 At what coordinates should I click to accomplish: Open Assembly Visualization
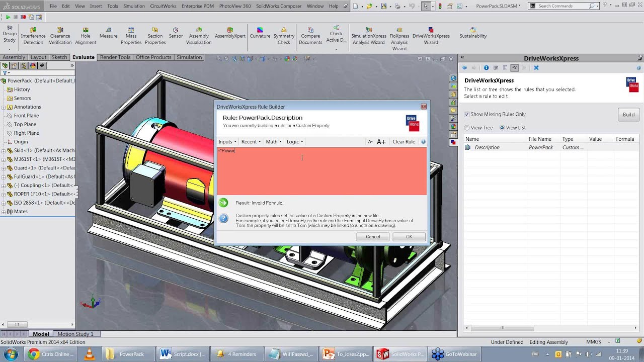pos(199,36)
